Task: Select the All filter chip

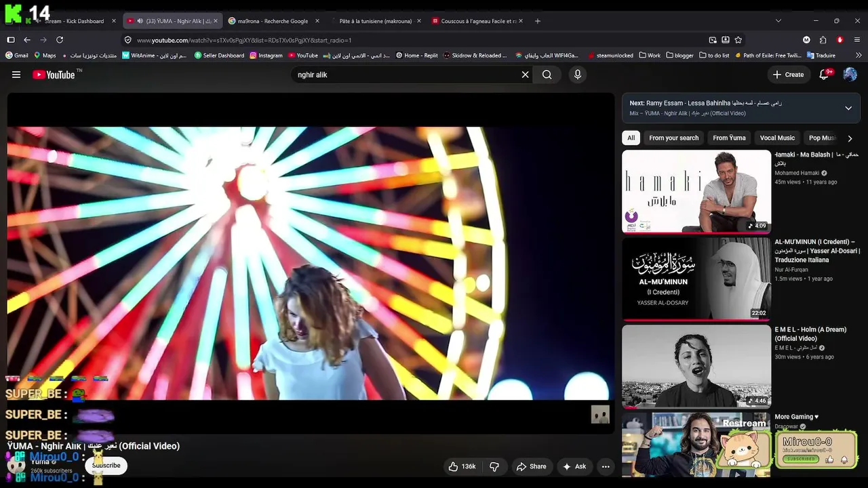Action: (631, 138)
